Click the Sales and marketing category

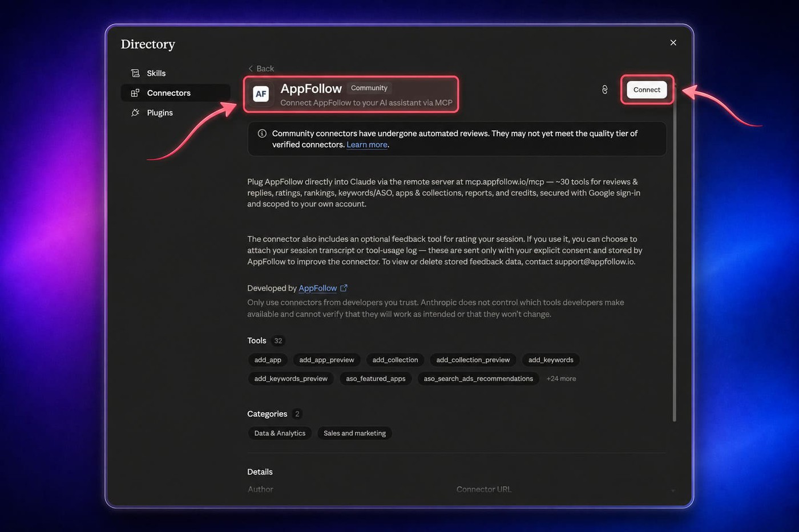[x=354, y=433]
